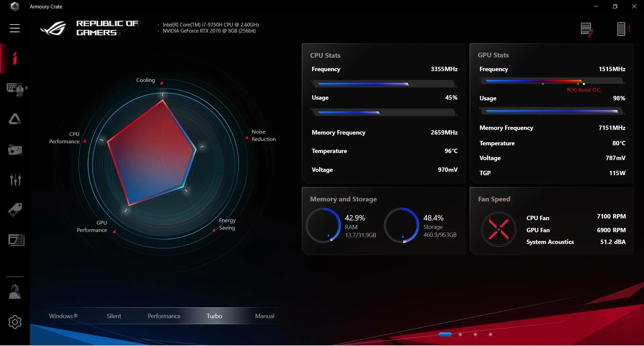The image size is (644, 346).
Task: Open Featured deals tag icon
Action: pyautogui.click(x=15, y=210)
